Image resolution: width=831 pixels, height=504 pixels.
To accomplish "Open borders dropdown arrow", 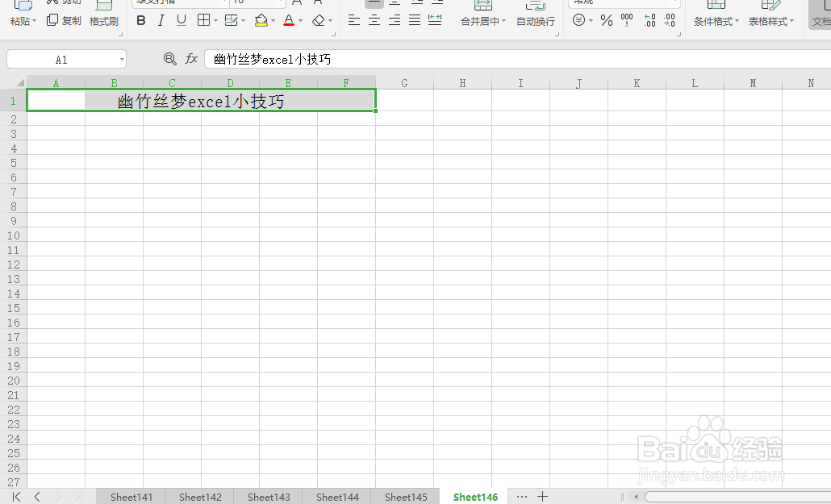I will tap(215, 21).
